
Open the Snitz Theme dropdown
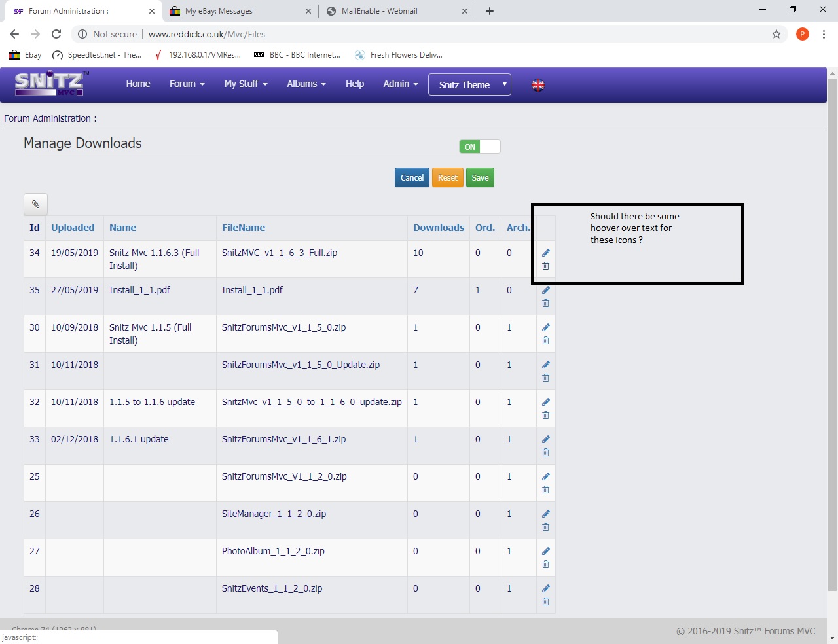(469, 85)
